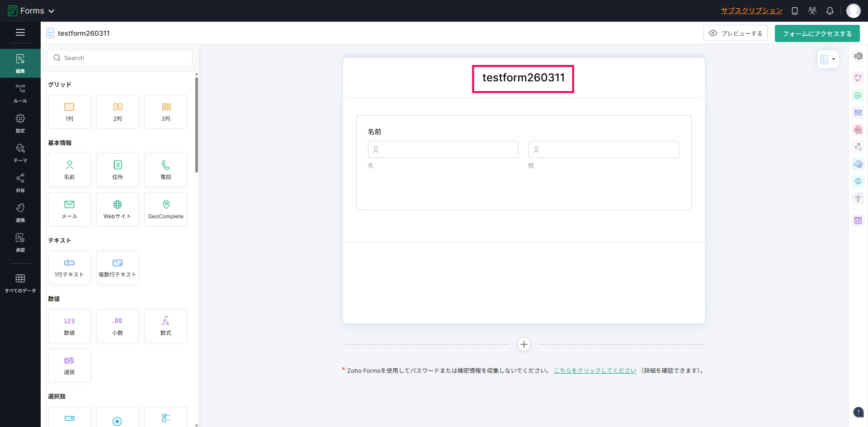Add the GeoComplete field
The height and width of the screenshot is (427, 868).
pyautogui.click(x=165, y=209)
